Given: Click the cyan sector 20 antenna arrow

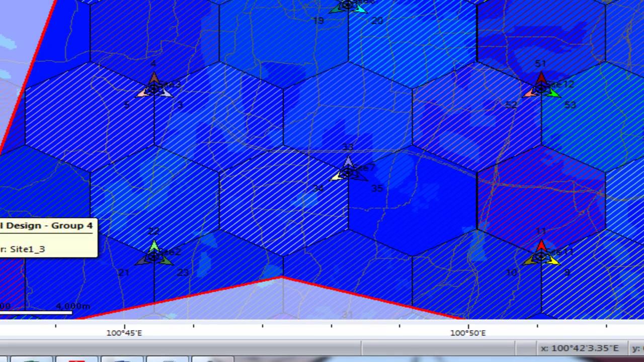Looking at the screenshot, I should [x=360, y=9].
